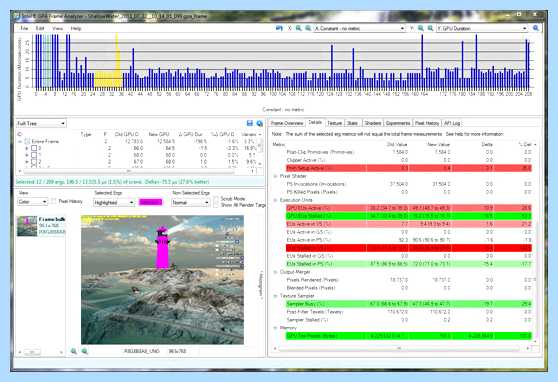Select the Sampler Busy metric row
This screenshot has width=558, height=382.
(409, 304)
